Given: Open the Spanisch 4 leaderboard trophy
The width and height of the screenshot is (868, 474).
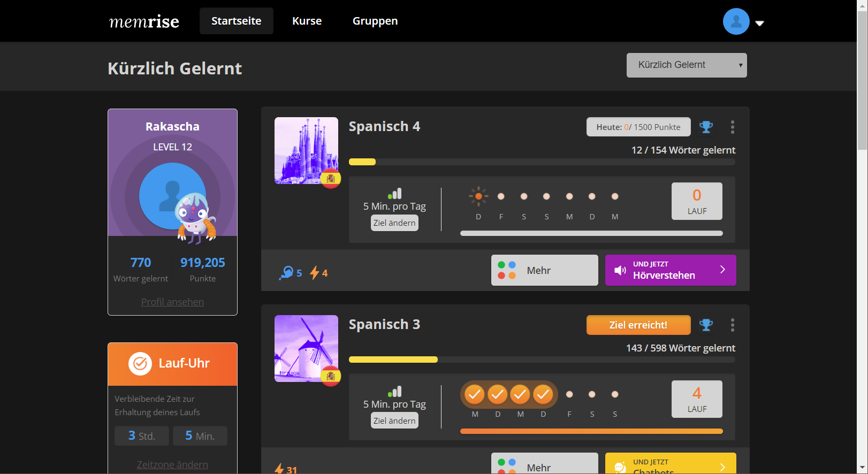Looking at the screenshot, I should point(706,127).
